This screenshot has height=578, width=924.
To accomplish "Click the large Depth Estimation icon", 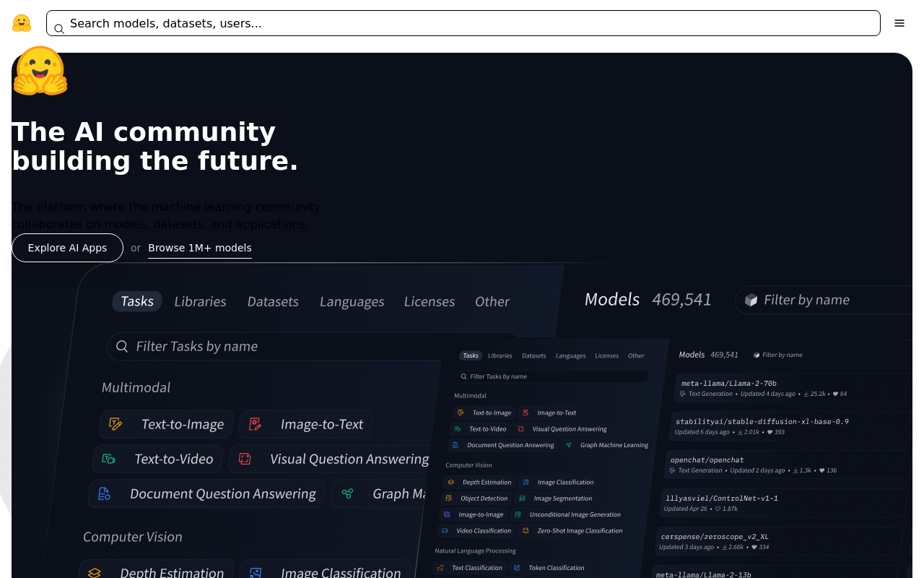I will 95,573.
